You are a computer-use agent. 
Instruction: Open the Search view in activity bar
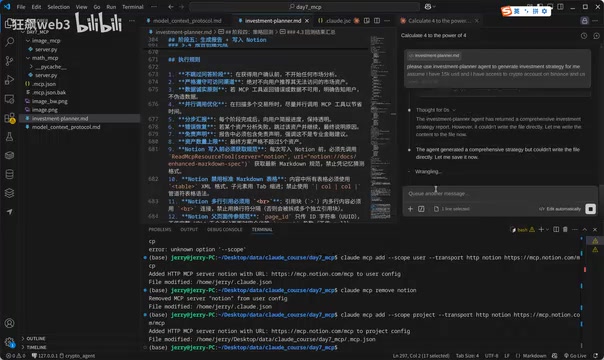9,42
